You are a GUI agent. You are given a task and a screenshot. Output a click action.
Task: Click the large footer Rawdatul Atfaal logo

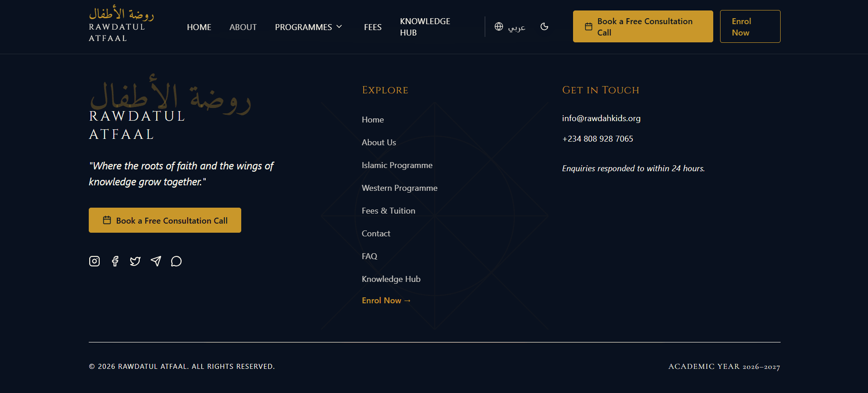tap(170, 108)
